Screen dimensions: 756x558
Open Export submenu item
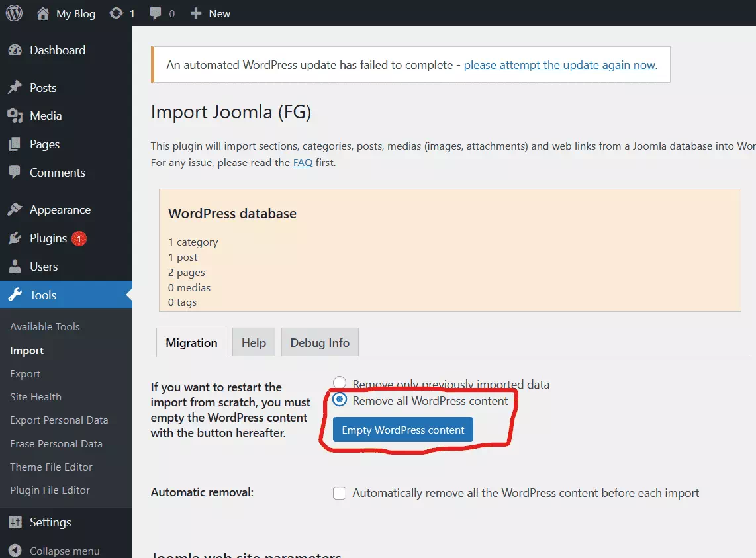click(25, 374)
